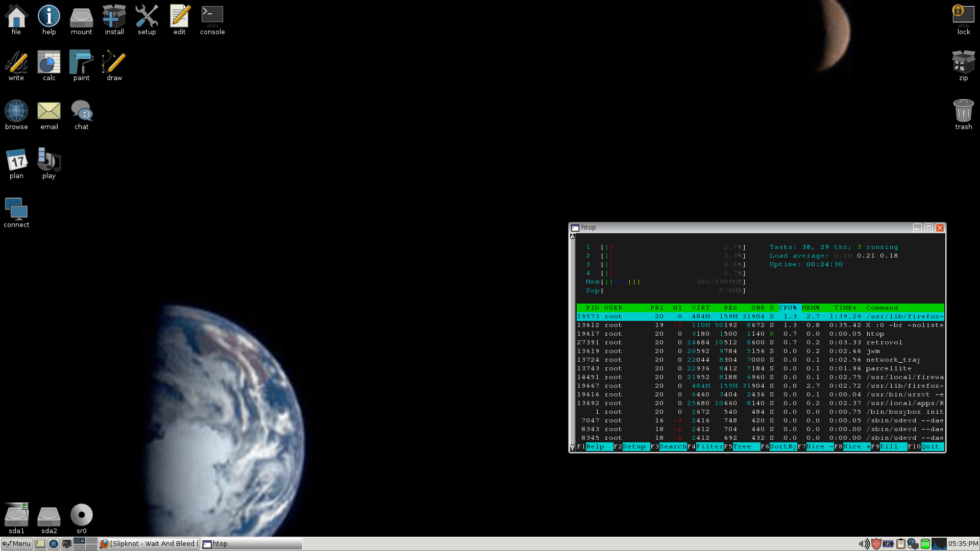Click F3 Search in htop footer
Image resolution: width=980 pixels, height=551 pixels.
point(669,446)
